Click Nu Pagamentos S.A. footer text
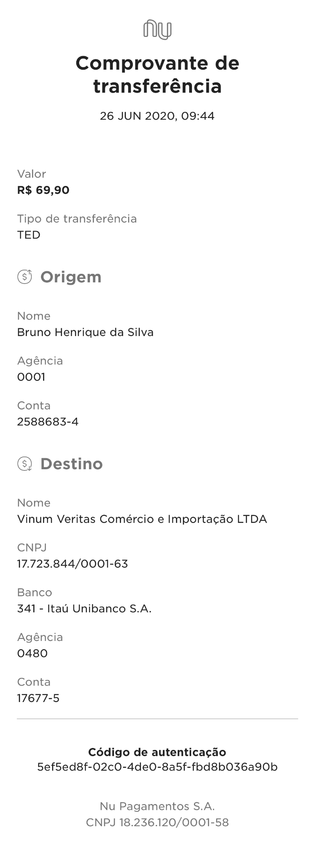Viewport: 315px width, 868px height. [157, 806]
